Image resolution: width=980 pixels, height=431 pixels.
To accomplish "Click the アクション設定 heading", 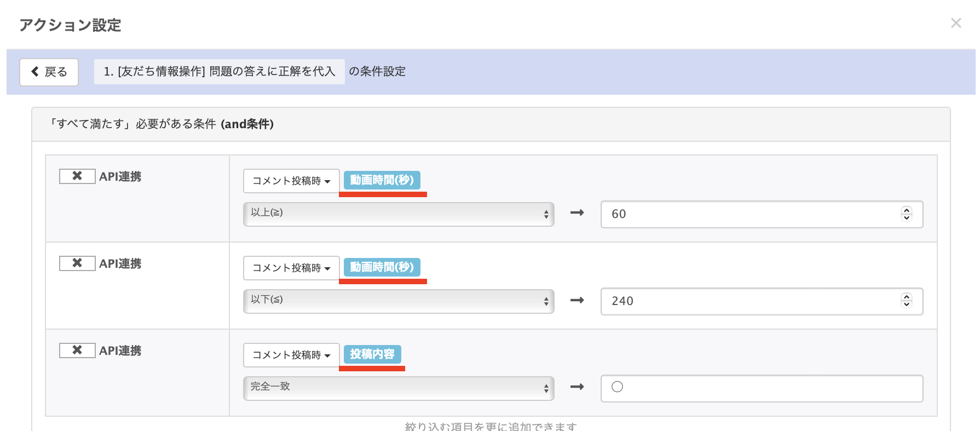I will (70, 25).
